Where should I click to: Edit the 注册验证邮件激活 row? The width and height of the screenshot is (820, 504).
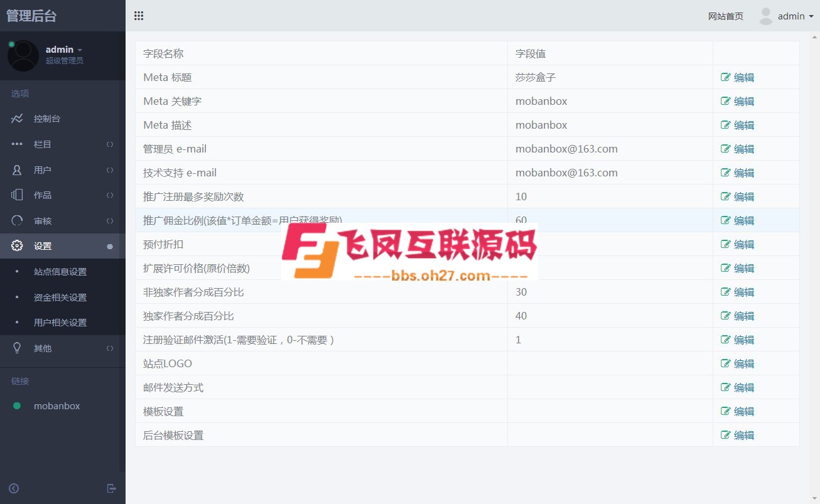point(738,340)
